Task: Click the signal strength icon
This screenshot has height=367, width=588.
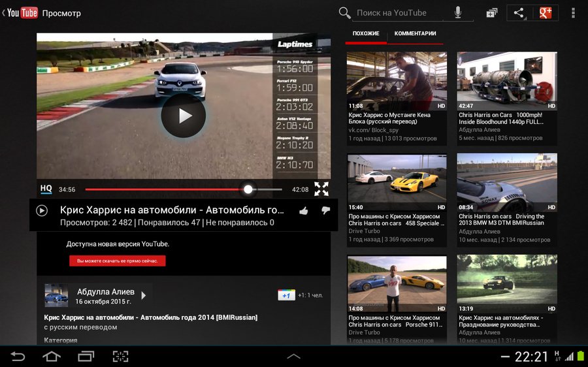Action: coord(569,356)
